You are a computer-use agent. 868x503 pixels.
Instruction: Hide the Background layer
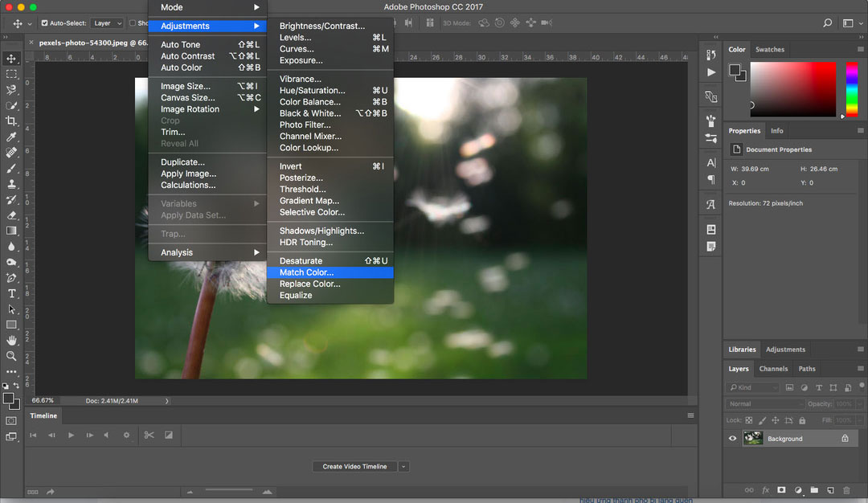[x=732, y=438]
